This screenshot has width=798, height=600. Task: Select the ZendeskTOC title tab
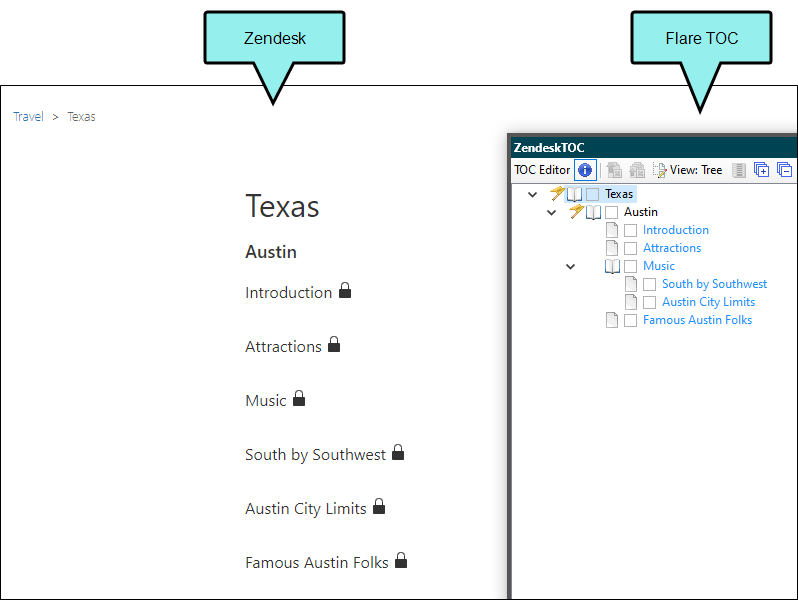[x=549, y=148]
